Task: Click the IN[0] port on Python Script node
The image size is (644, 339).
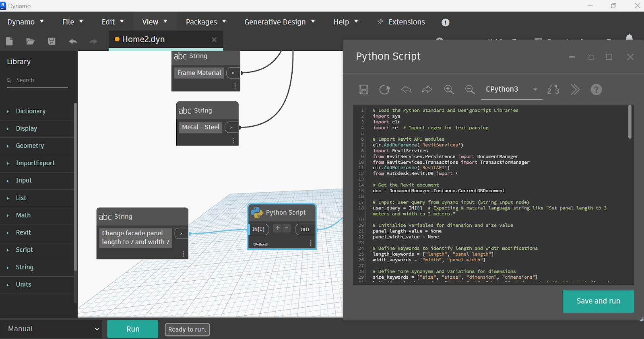Action: 258,229
